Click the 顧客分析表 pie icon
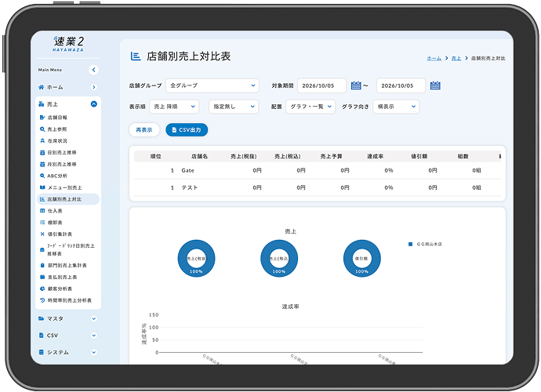Image resolution: width=541 pixels, height=392 pixels. 42,289
